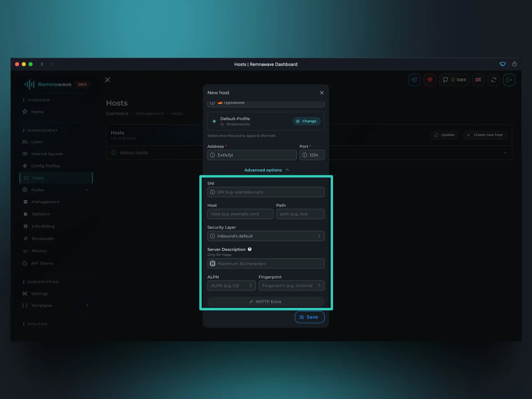Save the new host
Image resolution: width=532 pixels, height=399 pixels.
309,317
